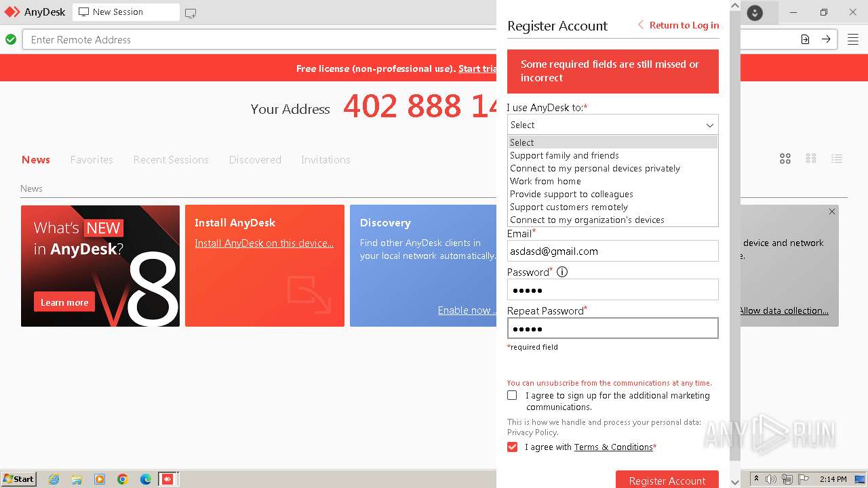868x488 pixels.
Task: Switch to the Discovered tab
Action: pos(255,159)
